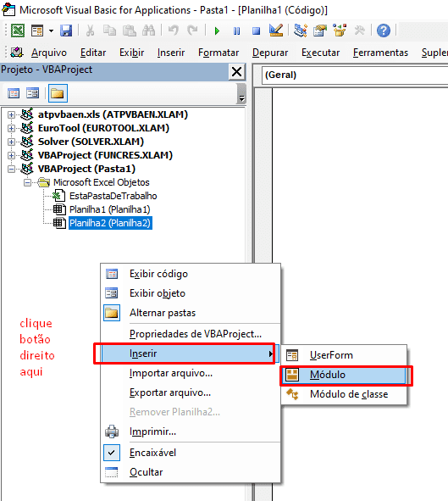The width and height of the screenshot is (448, 501).
Task: Save the Pasta1 workbook
Action: [x=66, y=31]
